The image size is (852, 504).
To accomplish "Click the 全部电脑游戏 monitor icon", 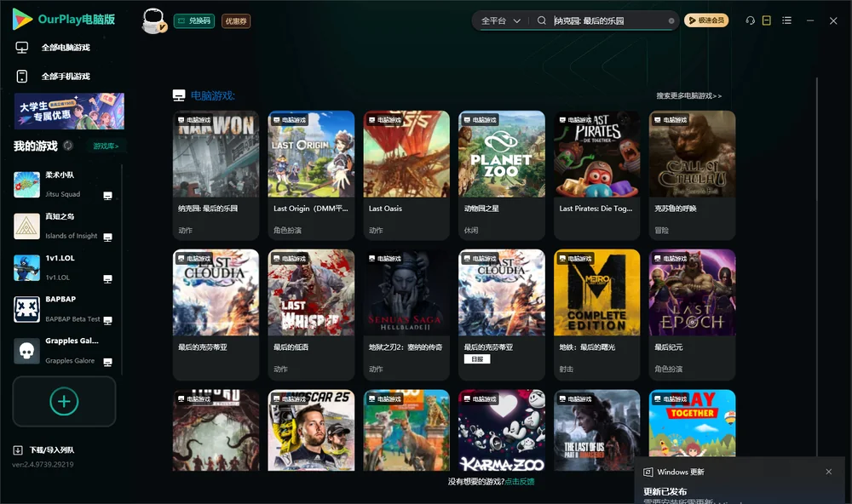I will point(22,48).
